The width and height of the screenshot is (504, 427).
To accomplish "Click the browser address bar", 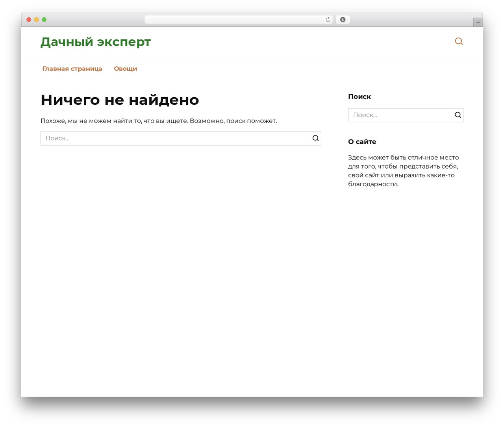I will (238, 20).
